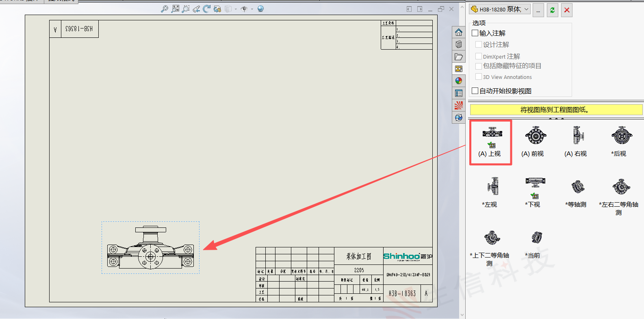Enable the 自动开始投影视图 checkbox
Screen dimensions: 644x319
click(x=475, y=91)
